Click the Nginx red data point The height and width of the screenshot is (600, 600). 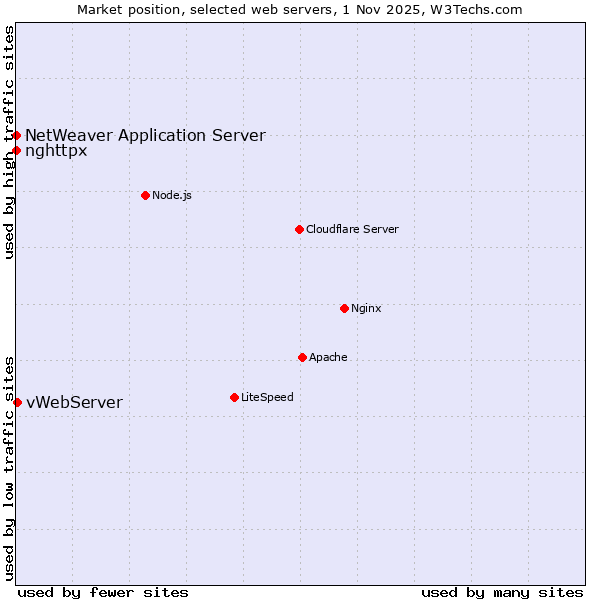pos(344,308)
